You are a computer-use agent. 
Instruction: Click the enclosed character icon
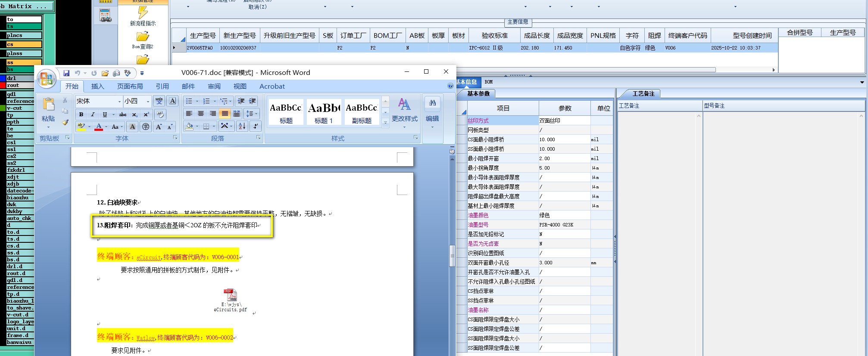tap(146, 127)
